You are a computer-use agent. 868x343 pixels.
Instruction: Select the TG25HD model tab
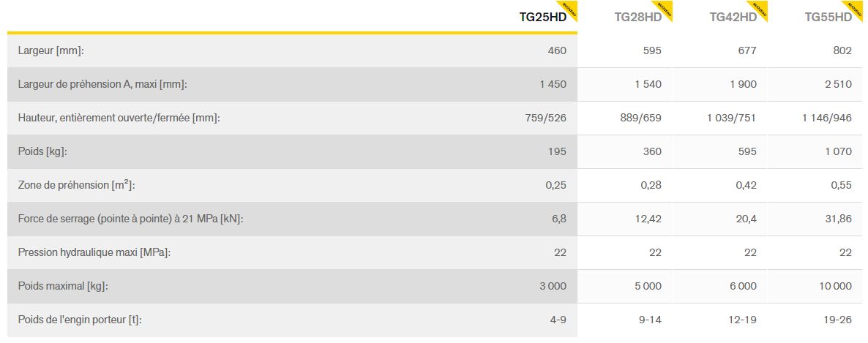pyautogui.click(x=542, y=18)
